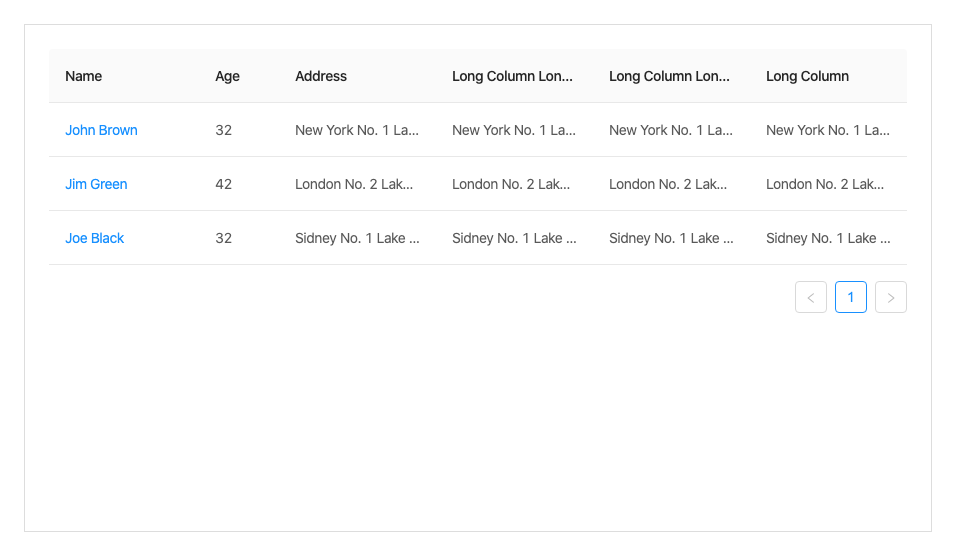Screen dimensions: 956x556
Task: Click the Address column header
Action: coord(321,76)
